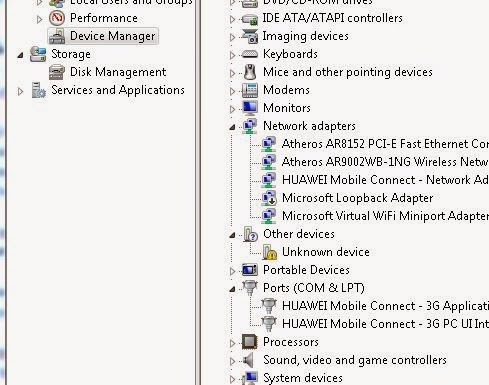Select the Unknown device text
Image resolution: width=489 pixels, height=385 pixels.
(326, 252)
